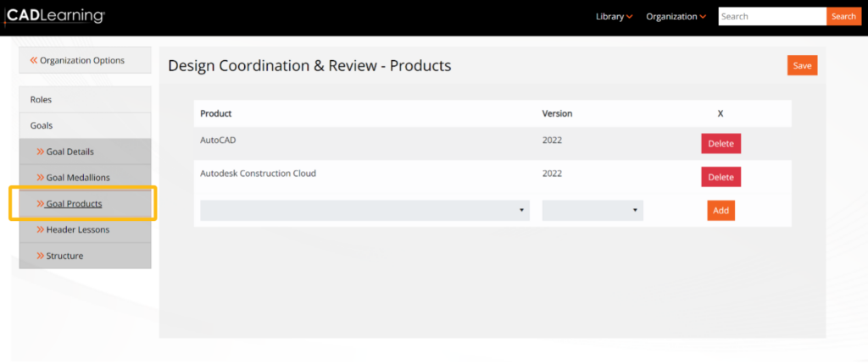
Task: Save the product changes
Action: [802, 66]
